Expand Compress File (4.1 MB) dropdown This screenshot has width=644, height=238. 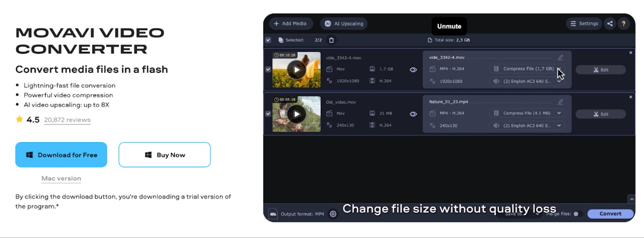[559, 113]
